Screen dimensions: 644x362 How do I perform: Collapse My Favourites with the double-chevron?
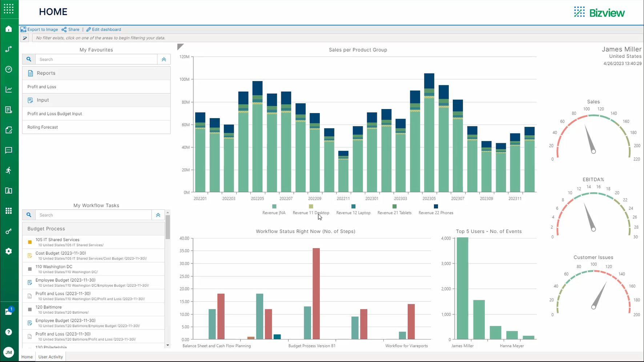164,59
